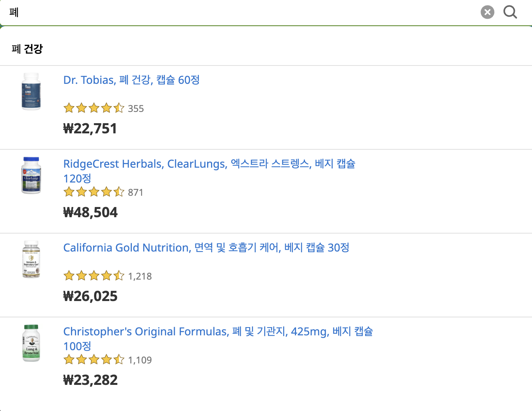The width and height of the screenshot is (532, 411).
Task: Click the 1,109 review count for Christopher's
Action: pyautogui.click(x=140, y=360)
